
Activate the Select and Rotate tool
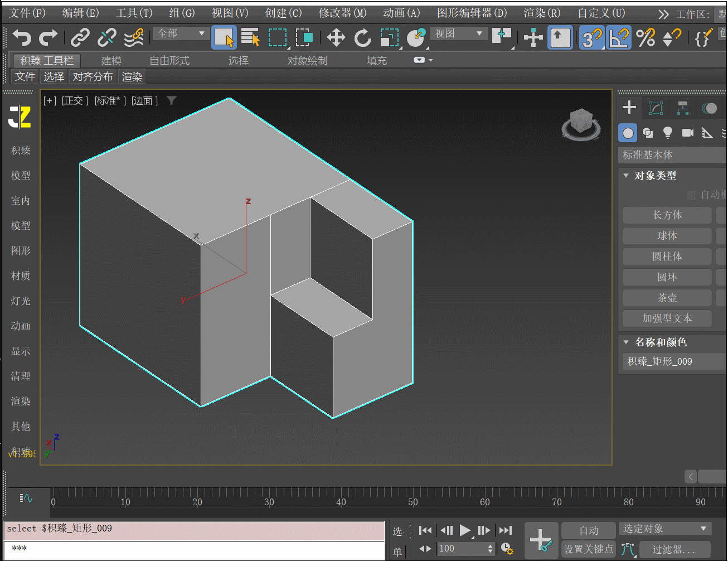(363, 38)
